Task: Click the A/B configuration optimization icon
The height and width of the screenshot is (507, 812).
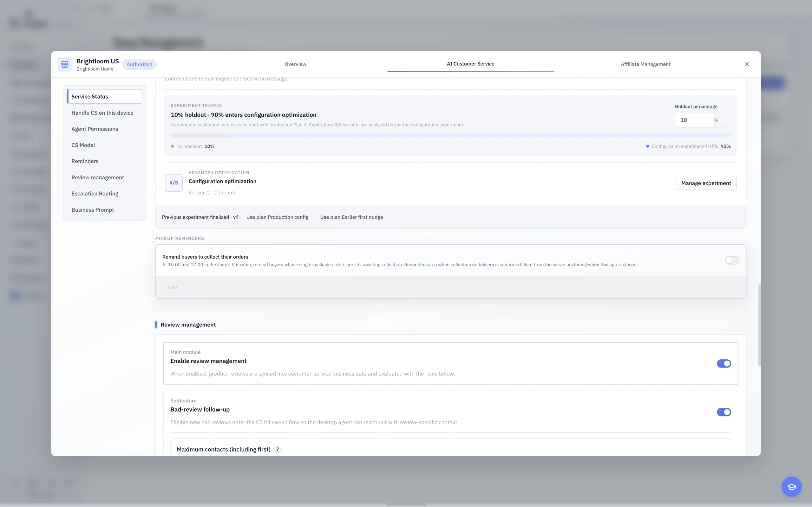Action: (x=174, y=183)
